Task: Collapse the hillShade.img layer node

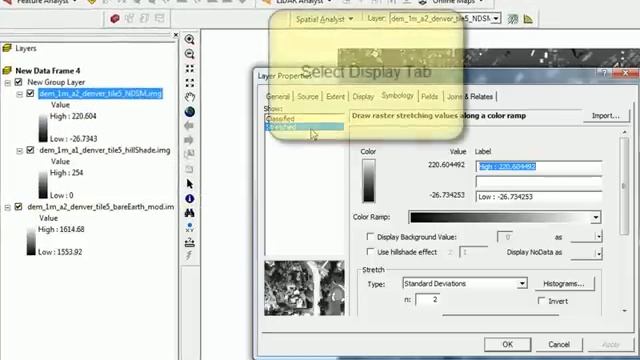Action: (x=19, y=151)
